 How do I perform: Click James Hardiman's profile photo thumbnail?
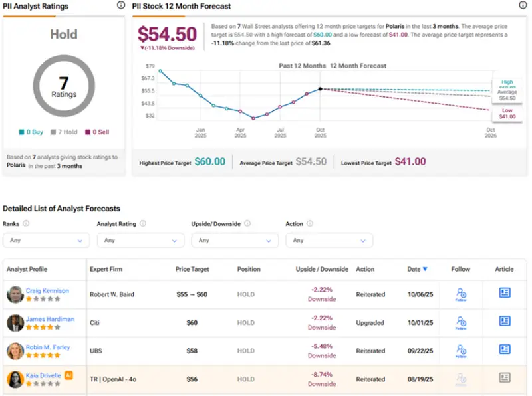[x=15, y=322]
